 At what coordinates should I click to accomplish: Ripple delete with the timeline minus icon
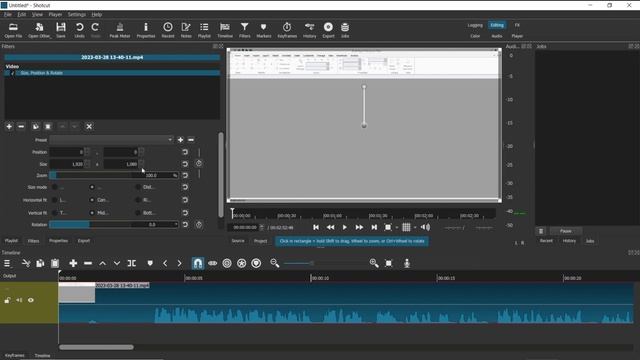tap(88, 263)
